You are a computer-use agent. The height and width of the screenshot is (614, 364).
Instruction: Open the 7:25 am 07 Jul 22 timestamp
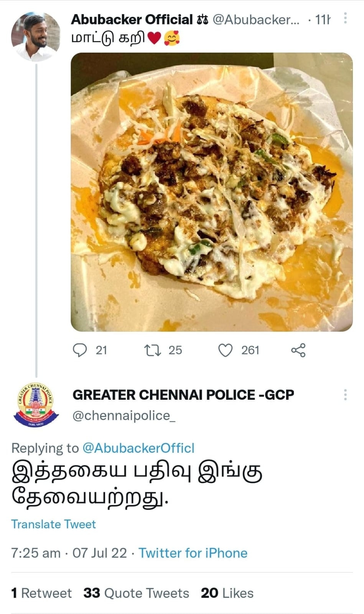pos(69,553)
